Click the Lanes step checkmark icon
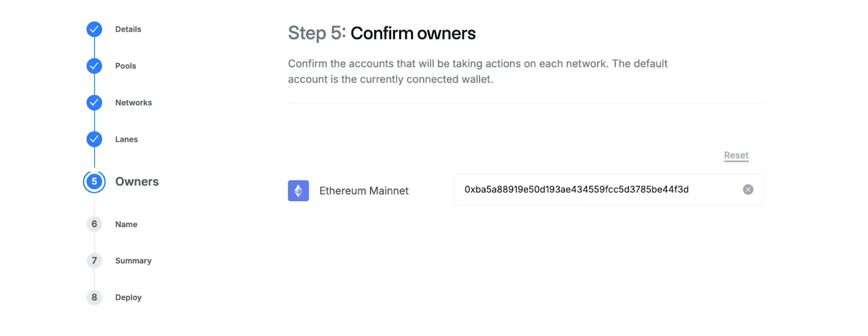The image size is (868, 336). point(94,139)
